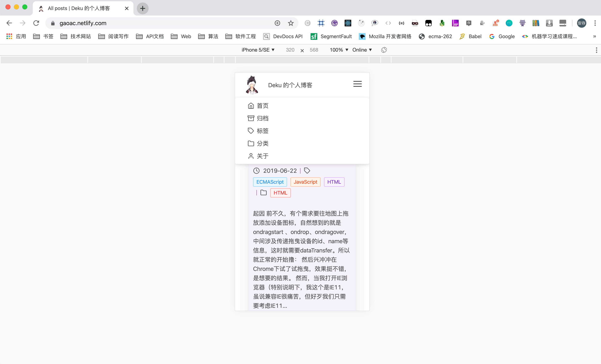This screenshot has width=601, height=364.
Task: Click the ECMAScript tag
Action: click(x=270, y=182)
